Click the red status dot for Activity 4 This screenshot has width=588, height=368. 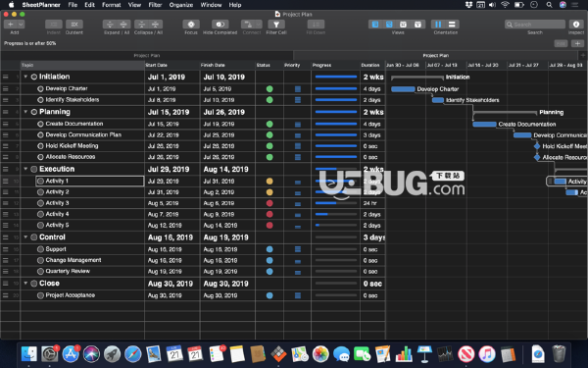(269, 214)
